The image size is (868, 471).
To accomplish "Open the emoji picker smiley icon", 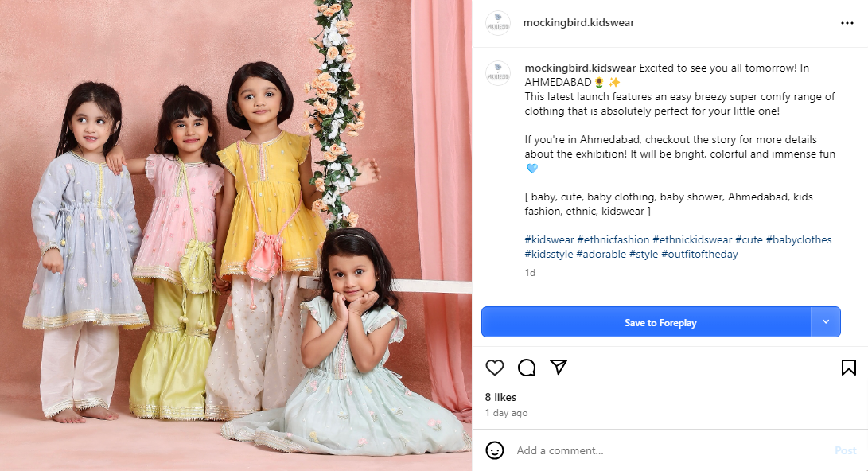I will coord(495,450).
